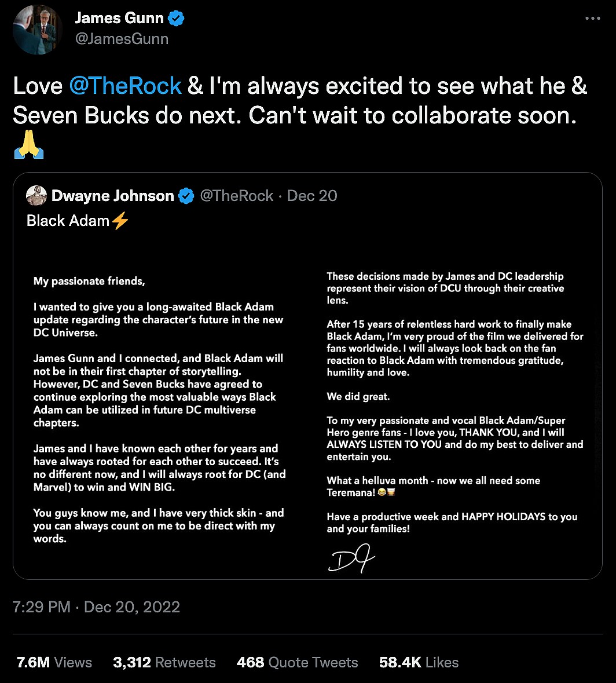Screen dimensions: 616x683
Task: Open the three-dot more options menu
Action: tap(592, 19)
